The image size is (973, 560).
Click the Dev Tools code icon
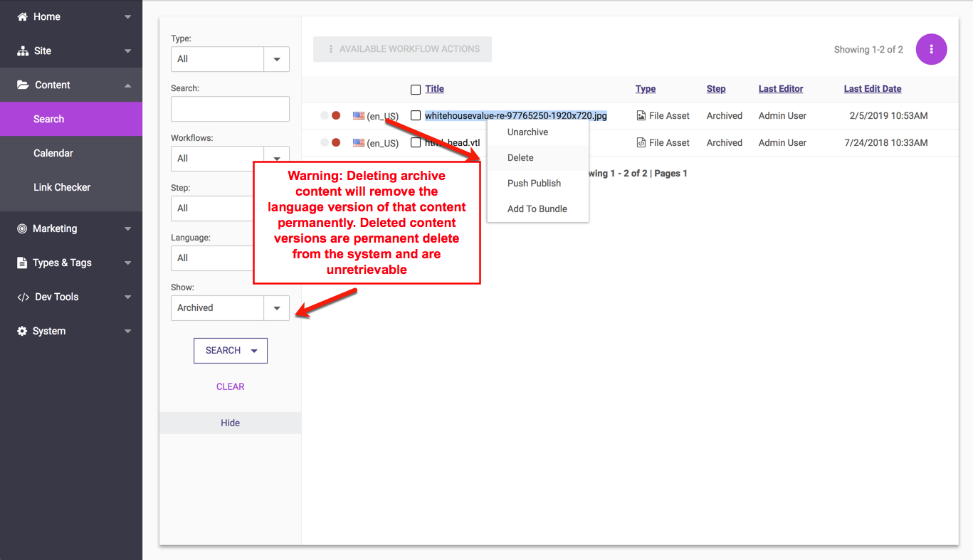[x=23, y=297]
